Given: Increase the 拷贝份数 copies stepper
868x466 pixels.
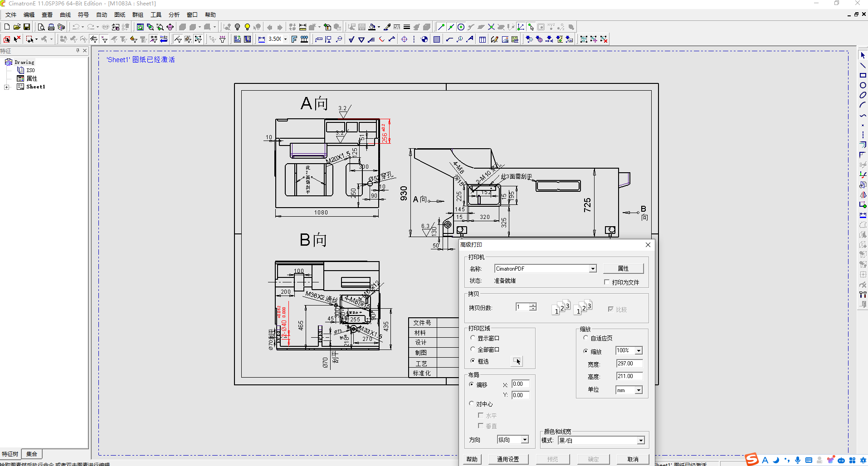Looking at the screenshot, I should (533, 305).
